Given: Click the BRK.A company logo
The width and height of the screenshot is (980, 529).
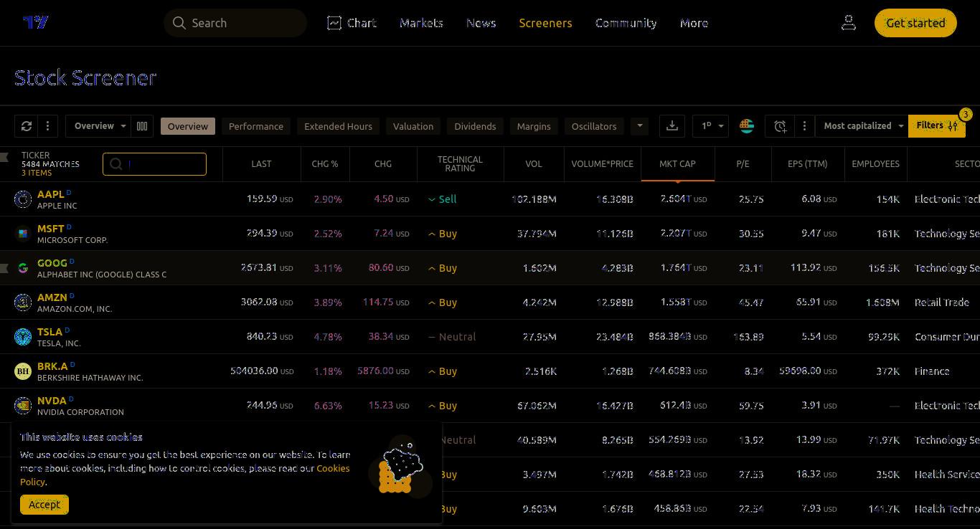Looking at the screenshot, I should (x=23, y=371).
